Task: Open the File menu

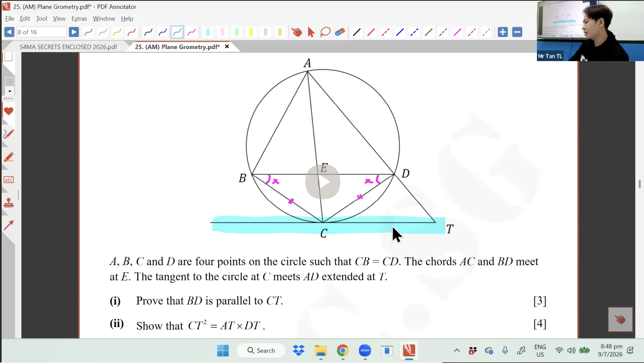Action: pyautogui.click(x=10, y=18)
